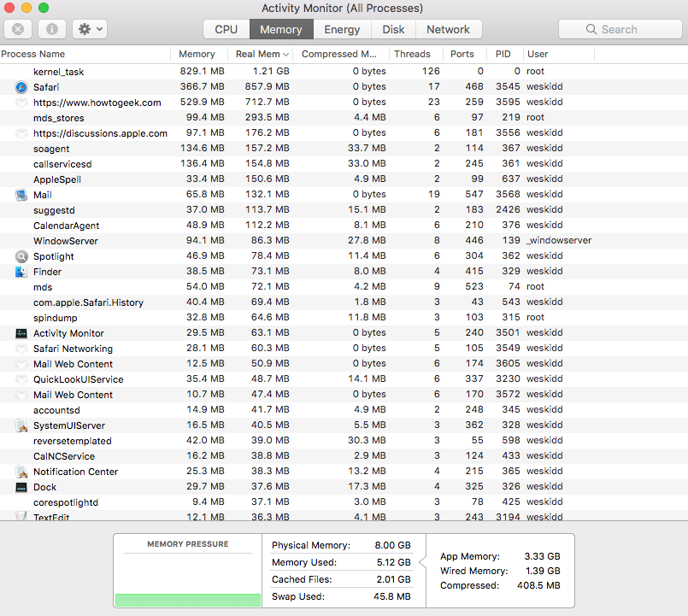
Task: Click the Physical Memory 8.00 GB value
Action: click(x=392, y=545)
